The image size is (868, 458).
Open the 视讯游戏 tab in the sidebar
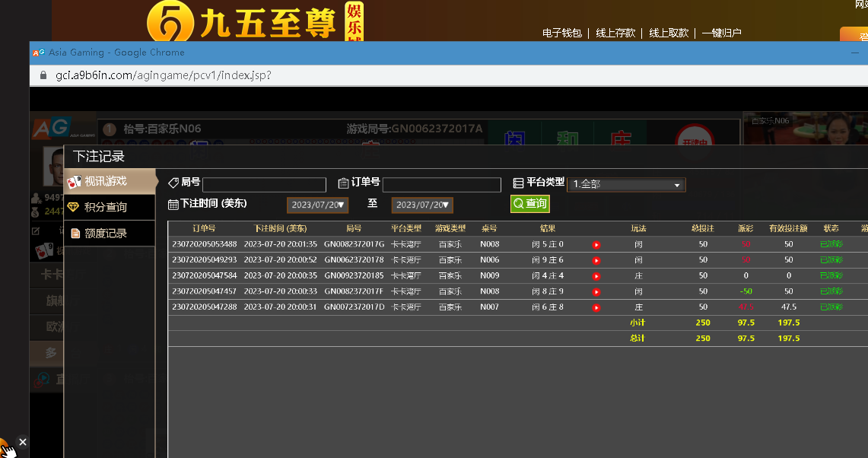point(110,181)
